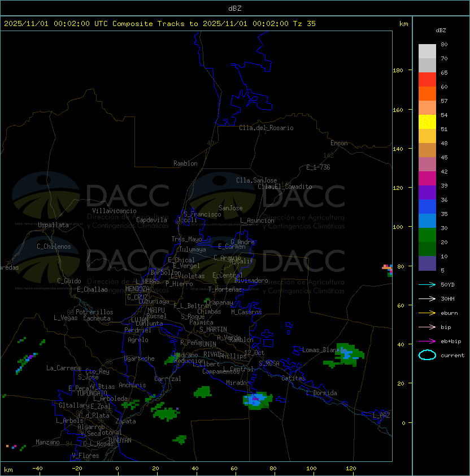The width and height of the screenshot is (470, 476).
Task: Click the red 65 dBZ color swatch
Action: coord(427,80)
